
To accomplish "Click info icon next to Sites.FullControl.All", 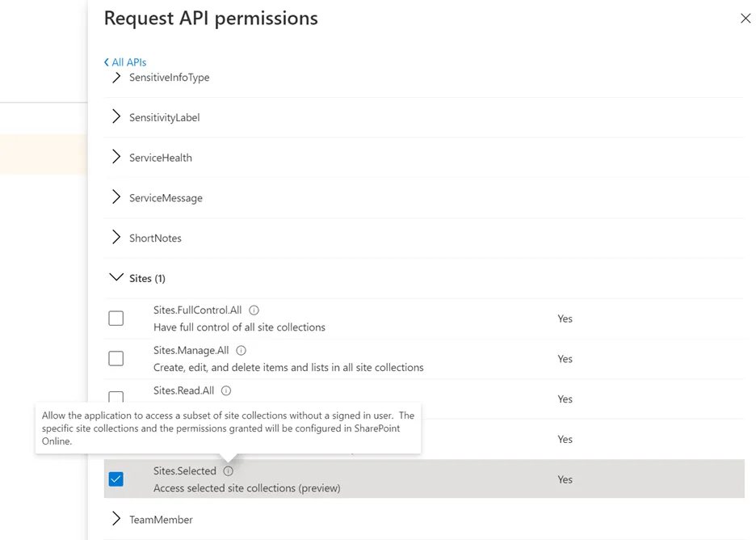I will [254, 310].
